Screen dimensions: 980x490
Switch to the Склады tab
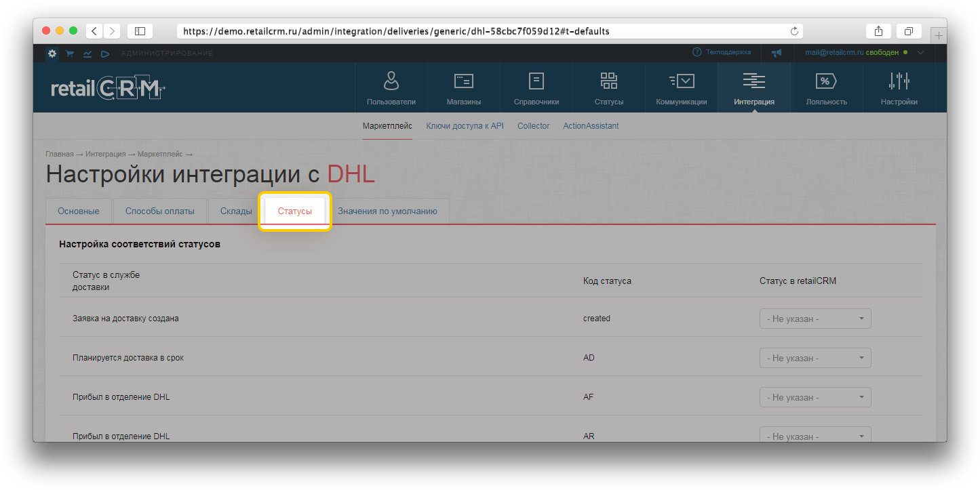coord(236,211)
